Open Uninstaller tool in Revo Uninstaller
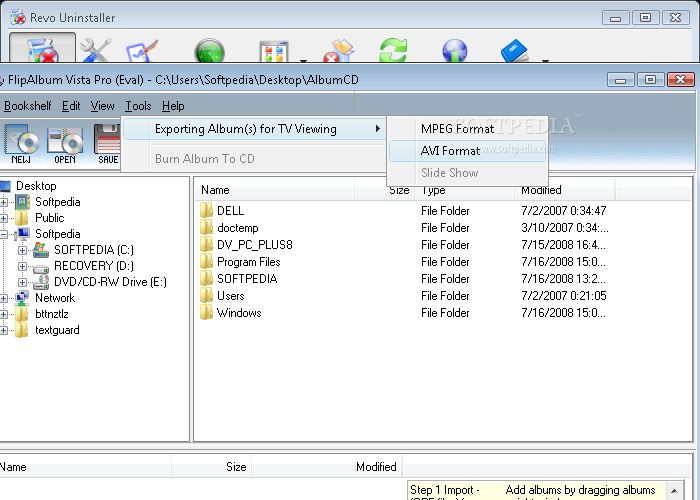 (x=42, y=48)
